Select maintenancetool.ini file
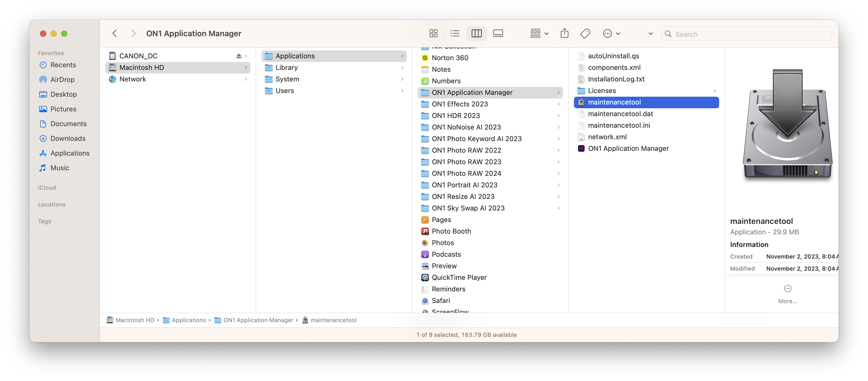This screenshot has width=868, height=381. click(x=646, y=125)
